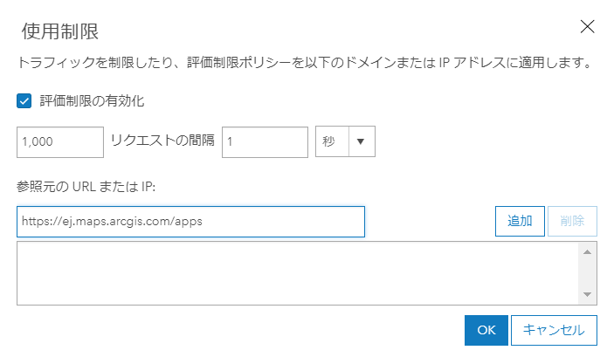Click the 使用制限 dialog title

(59, 32)
